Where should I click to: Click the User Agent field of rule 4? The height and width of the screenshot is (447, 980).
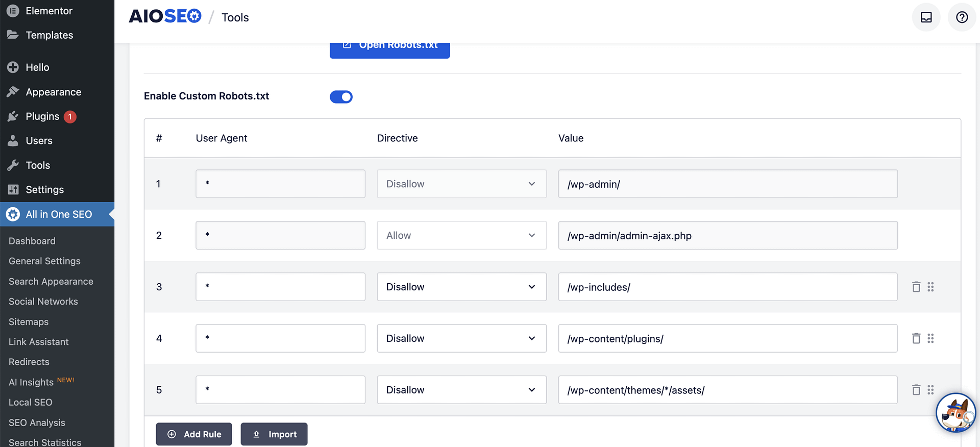pos(280,338)
